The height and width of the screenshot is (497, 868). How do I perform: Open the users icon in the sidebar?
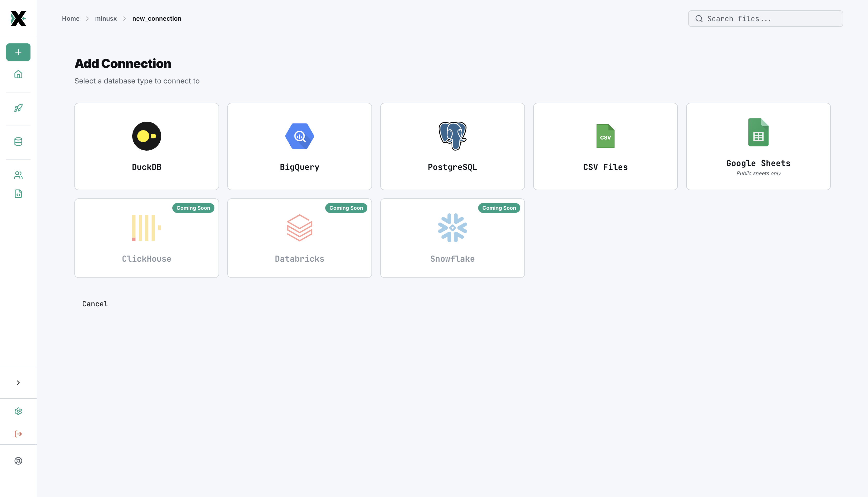18,175
